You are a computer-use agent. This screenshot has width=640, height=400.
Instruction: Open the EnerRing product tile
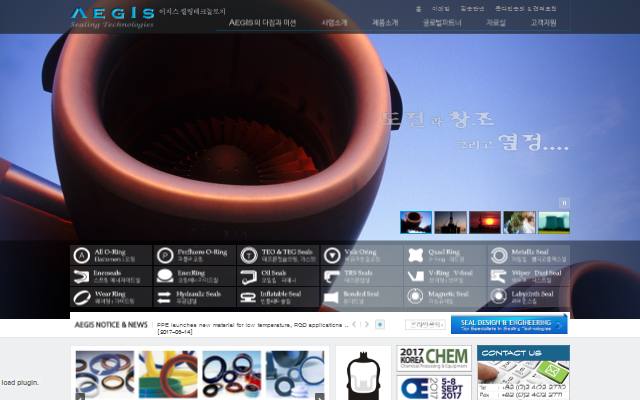coord(195,276)
